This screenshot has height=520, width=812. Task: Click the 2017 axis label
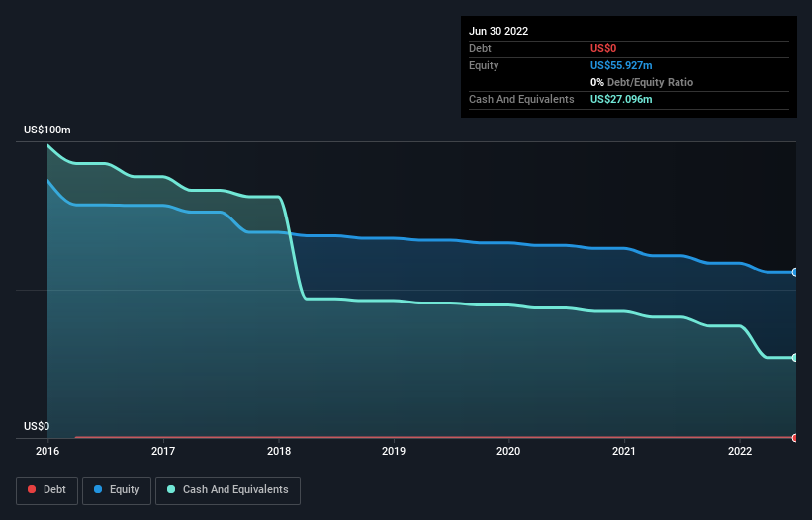(163, 451)
